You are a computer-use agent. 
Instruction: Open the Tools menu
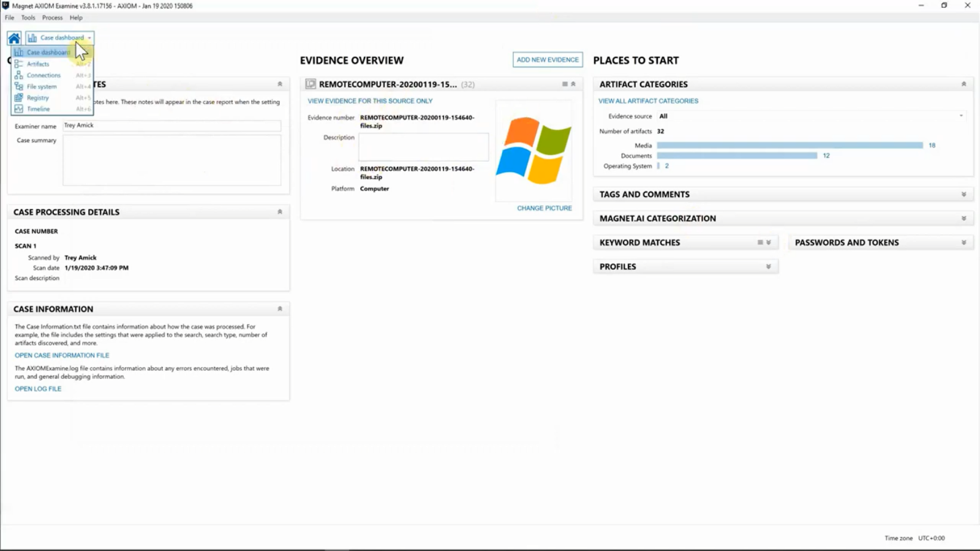(28, 18)
